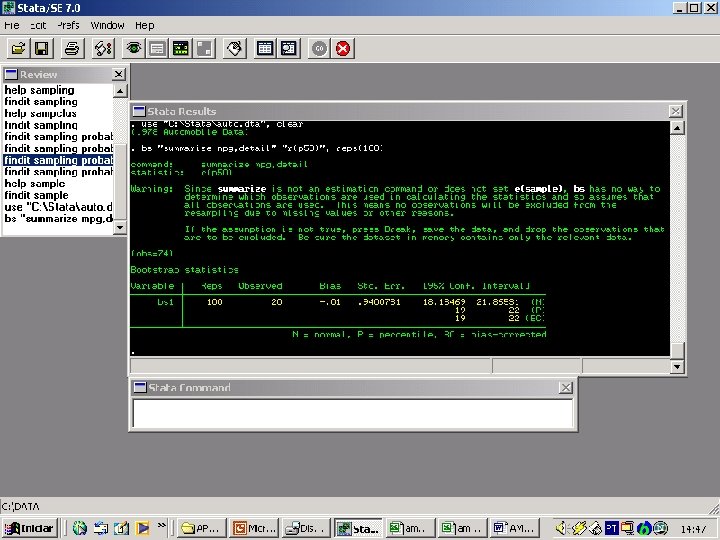This screenshot has height=540, width=720.
Task: Select highlighted 'findit sampling probat' Review entry
Action: (58, 160)
